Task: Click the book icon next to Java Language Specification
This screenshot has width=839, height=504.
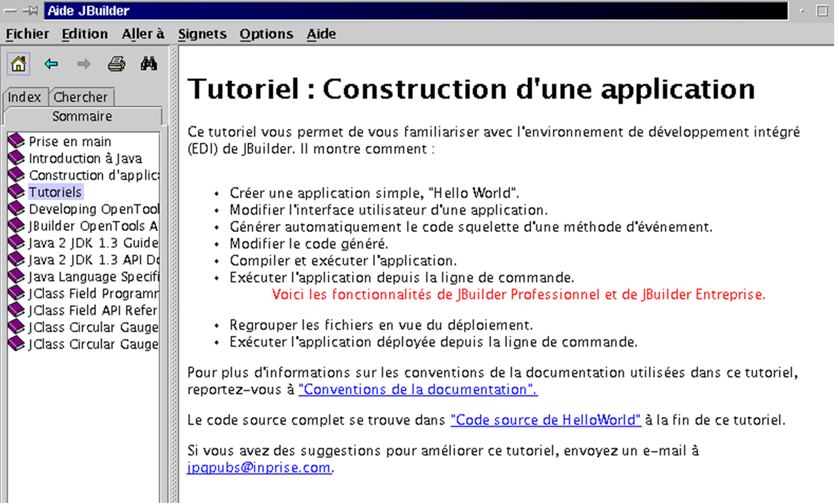Action: pyautogui.click(x=17, y=277)
